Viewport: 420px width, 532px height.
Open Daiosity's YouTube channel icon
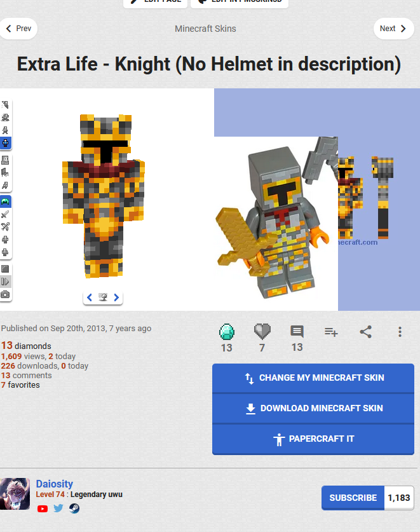(43, 508)
